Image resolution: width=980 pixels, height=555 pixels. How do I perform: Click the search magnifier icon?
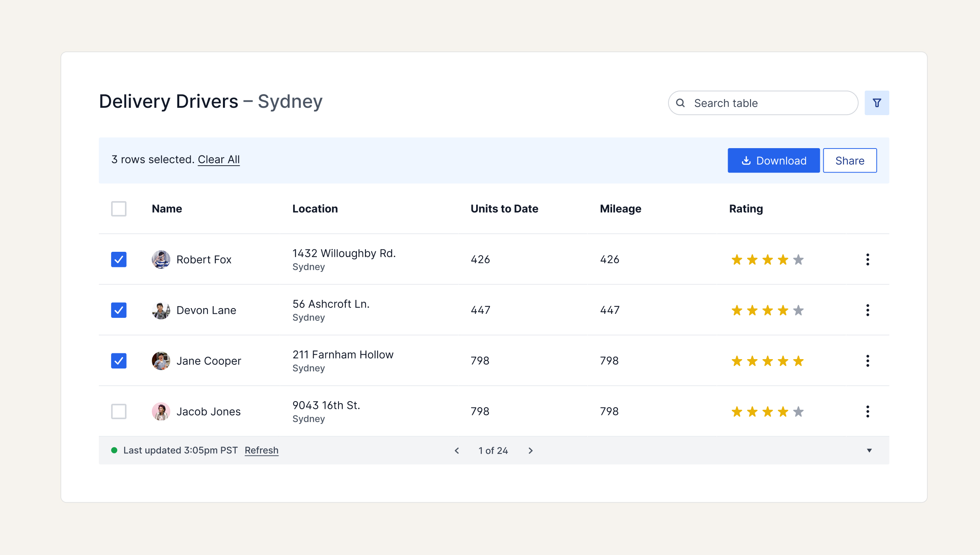click(x=680, y=103)
